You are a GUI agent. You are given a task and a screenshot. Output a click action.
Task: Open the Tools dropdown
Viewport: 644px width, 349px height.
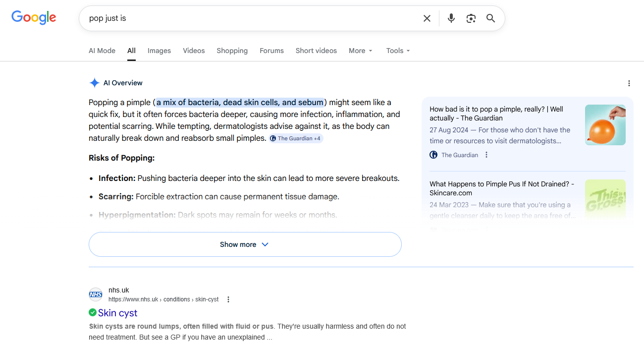[398, 51]
